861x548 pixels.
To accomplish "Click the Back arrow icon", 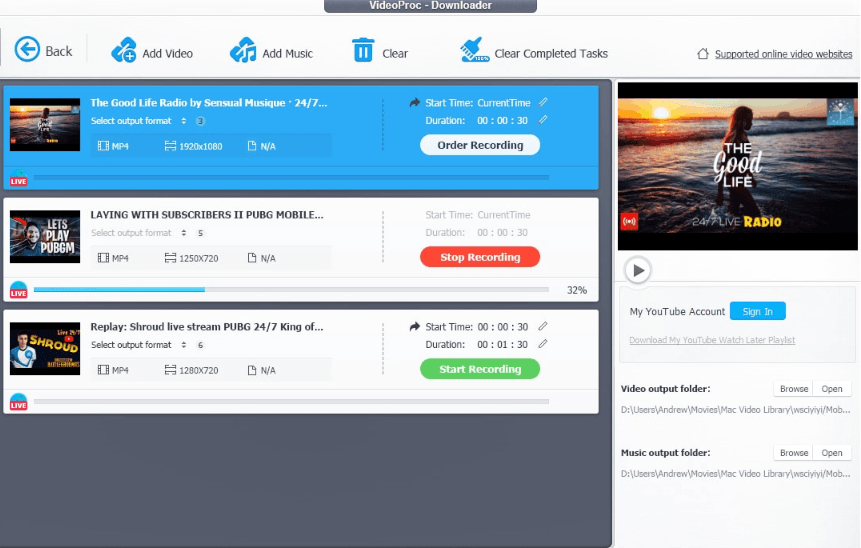I will [27, 49].
